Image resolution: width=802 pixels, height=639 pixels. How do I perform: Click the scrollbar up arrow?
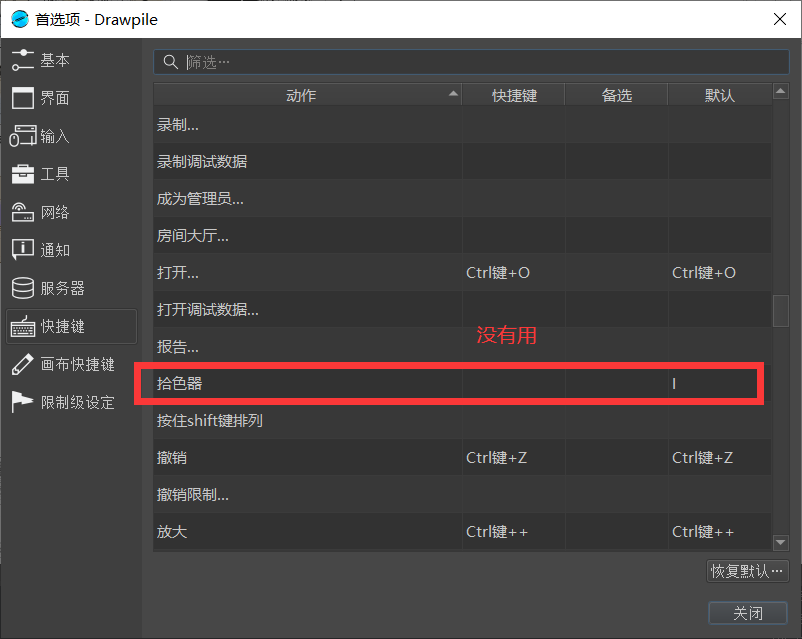point(781,92)
